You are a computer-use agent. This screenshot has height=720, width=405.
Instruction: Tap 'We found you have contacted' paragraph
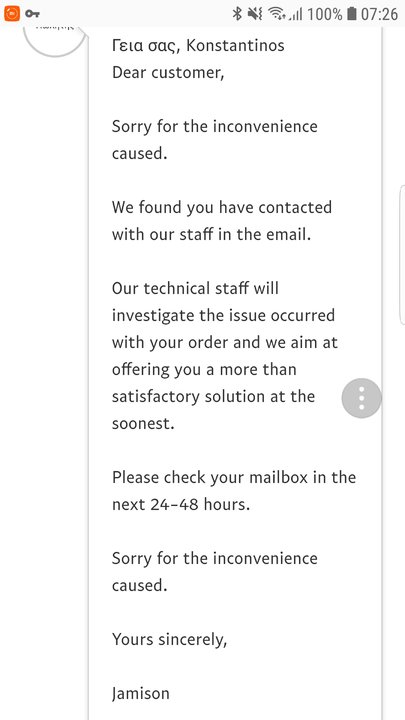(x=222, y=221)
